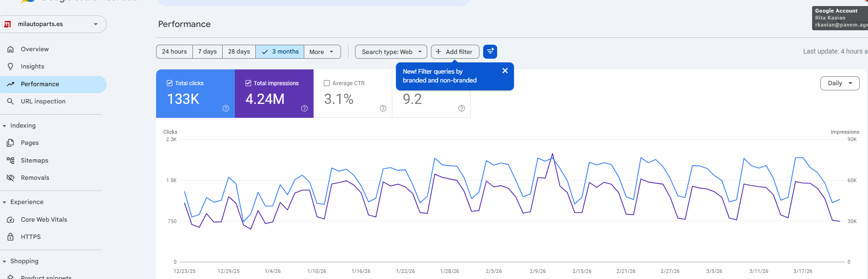The image size is (868, 279).
Task: Click the Sitemaps icon in sidebar
Action: (x=10, y=161)
